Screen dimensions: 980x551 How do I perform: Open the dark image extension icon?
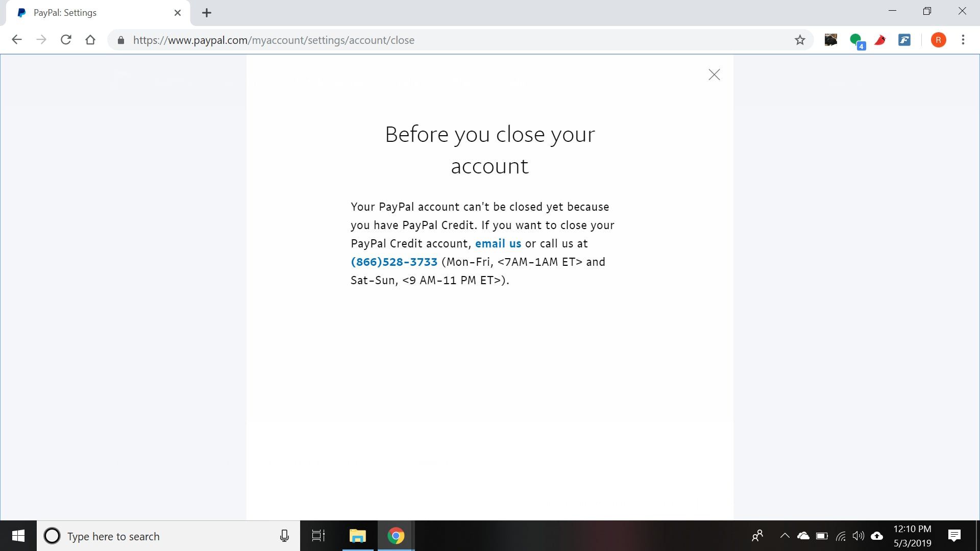coord(831,40)
